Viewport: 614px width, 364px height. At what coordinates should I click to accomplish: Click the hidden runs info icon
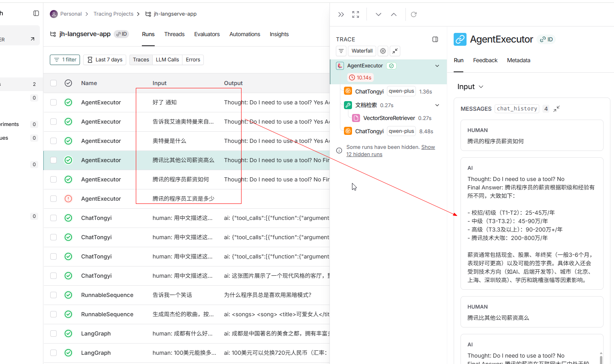click(339, 150)
